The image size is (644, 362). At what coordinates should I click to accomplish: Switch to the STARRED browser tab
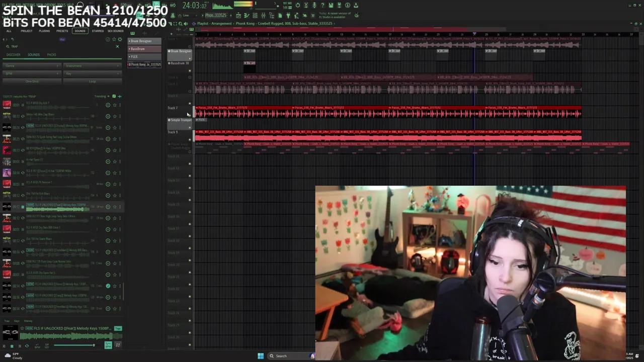tap(98, 31)
